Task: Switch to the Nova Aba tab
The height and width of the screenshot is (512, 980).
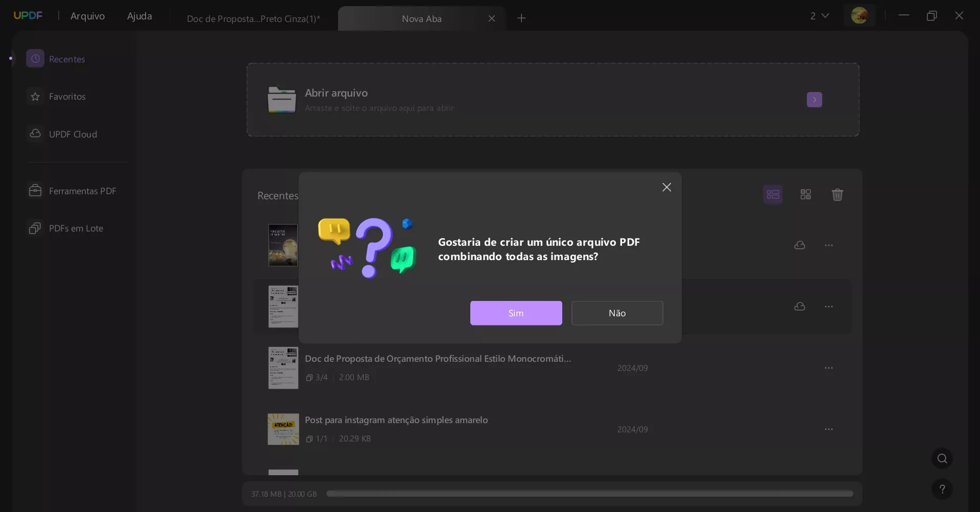Action: [x=422, y=18]
